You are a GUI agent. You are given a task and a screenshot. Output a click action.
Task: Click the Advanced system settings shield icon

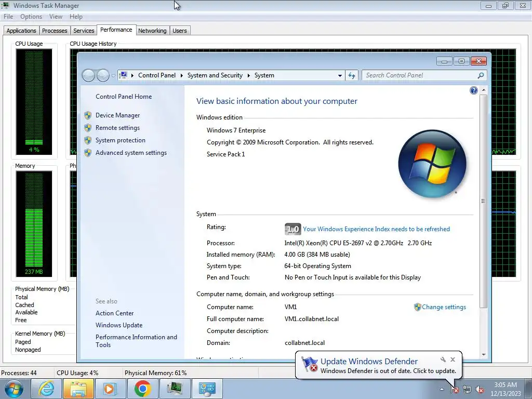coord(88,153)
